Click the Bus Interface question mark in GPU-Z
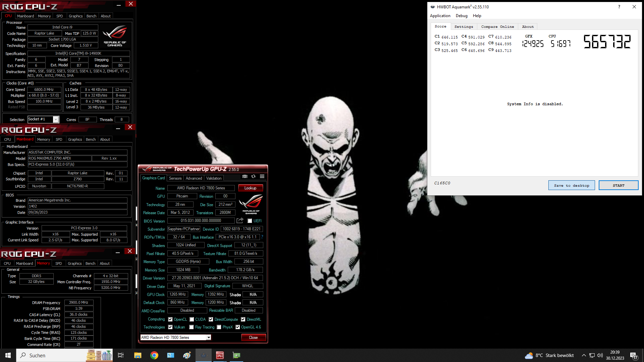The height and width of the screenshot is (362, 644). coord(262,237)
